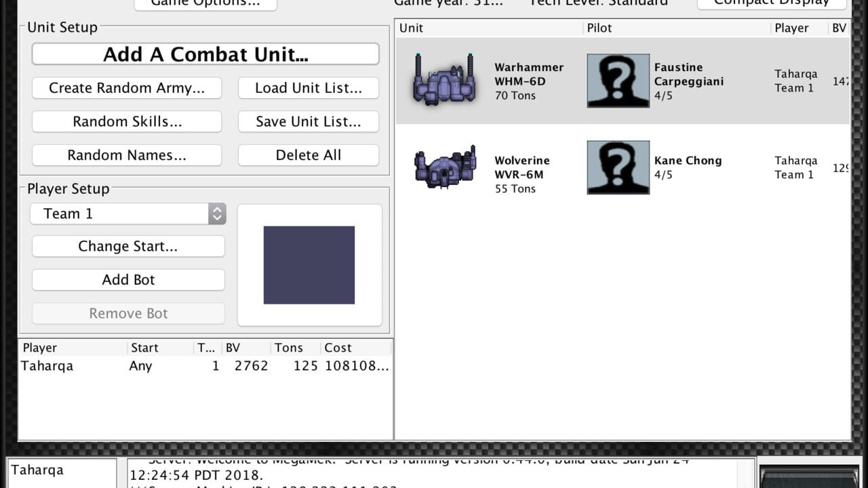Sort unit table by BV column header

(839, 28)
